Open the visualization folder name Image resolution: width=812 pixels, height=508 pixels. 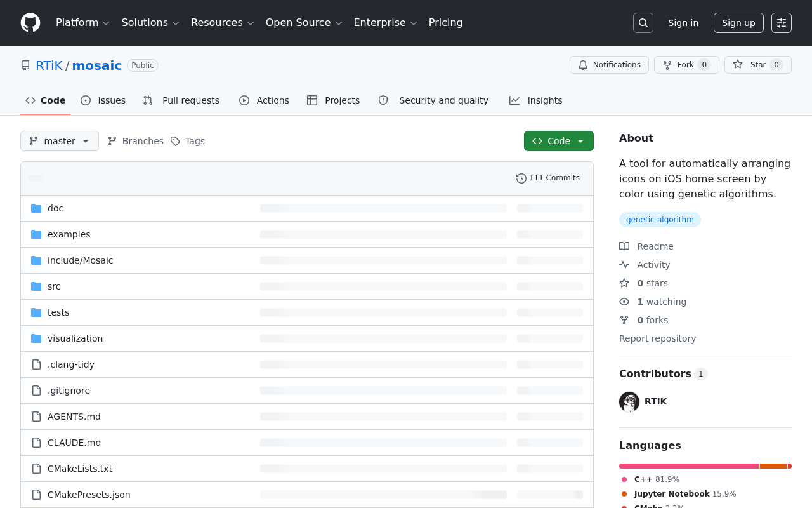(75, 338)
